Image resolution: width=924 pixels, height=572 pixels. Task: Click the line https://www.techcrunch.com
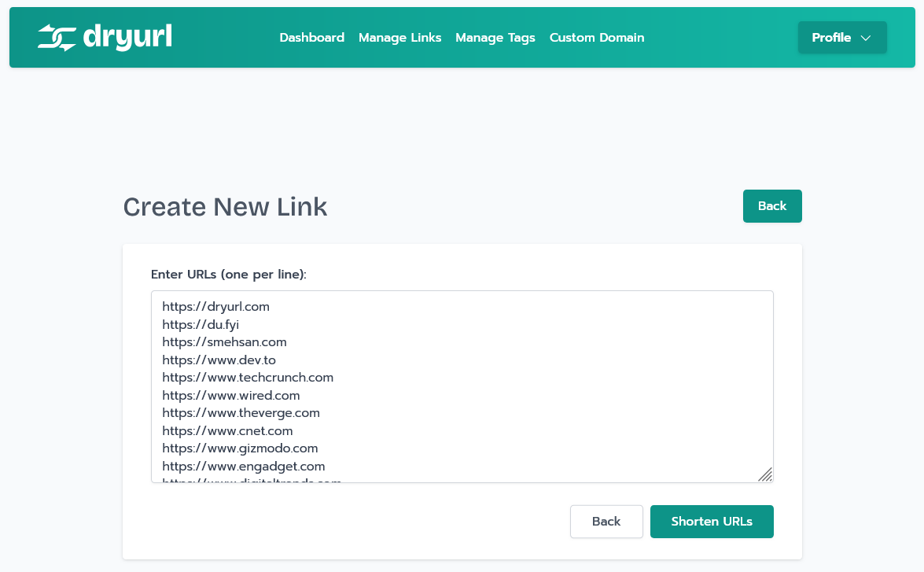point(248,378)
